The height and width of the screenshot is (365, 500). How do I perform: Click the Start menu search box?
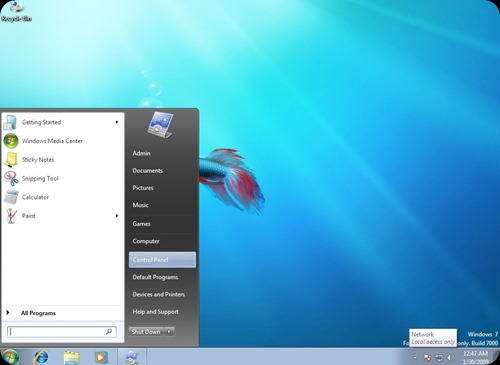pyautogui.click(x=62, y=332)
